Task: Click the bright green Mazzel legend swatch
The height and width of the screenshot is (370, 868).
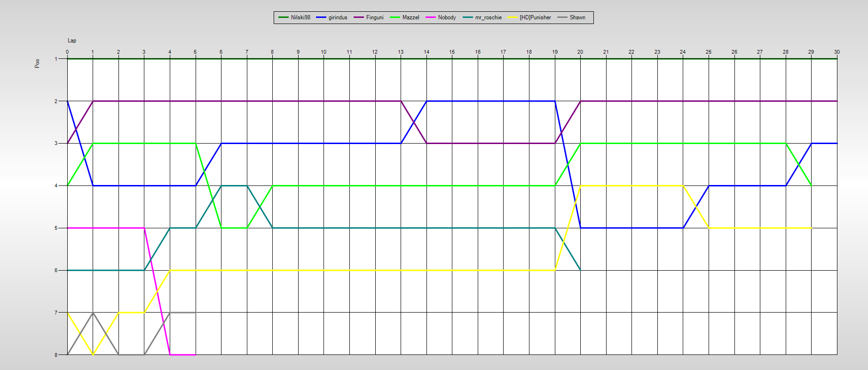Action: tap(395, 17)
